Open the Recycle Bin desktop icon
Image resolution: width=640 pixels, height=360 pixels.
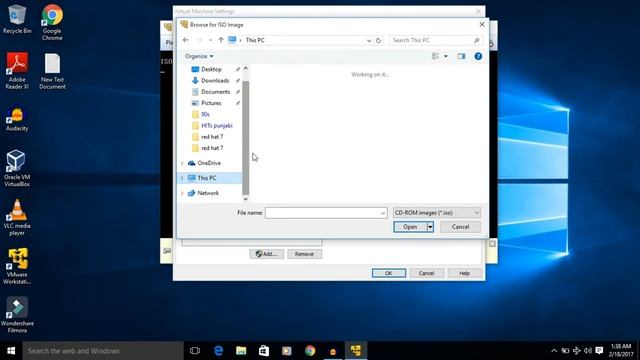click(x=17, y=20)
